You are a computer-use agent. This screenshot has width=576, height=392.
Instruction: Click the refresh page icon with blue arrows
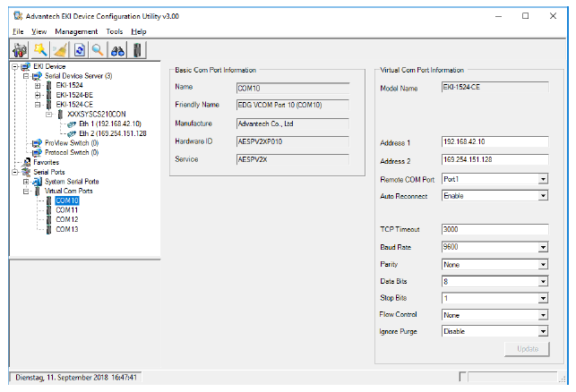pos(80,50)
